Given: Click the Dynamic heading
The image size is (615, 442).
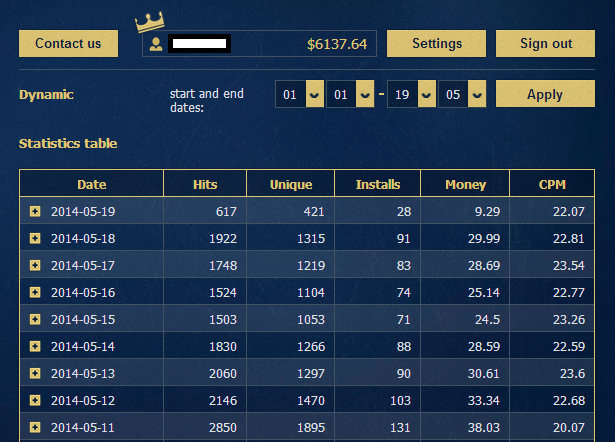Looking at the screenshot, I should coord(46,95).
